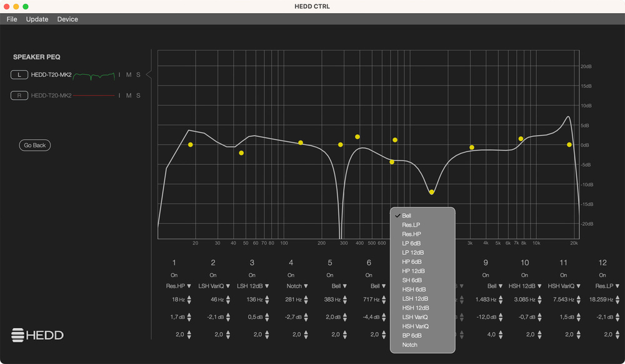Toggle band 4 On state
Viewport: 625px width, 364px height.
pyautogui.click(x=291, y=275)
